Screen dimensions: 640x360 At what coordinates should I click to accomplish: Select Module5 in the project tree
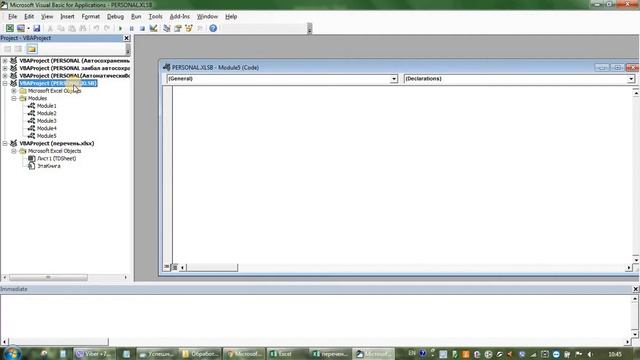pyautogui.click(x=47, y=136)
